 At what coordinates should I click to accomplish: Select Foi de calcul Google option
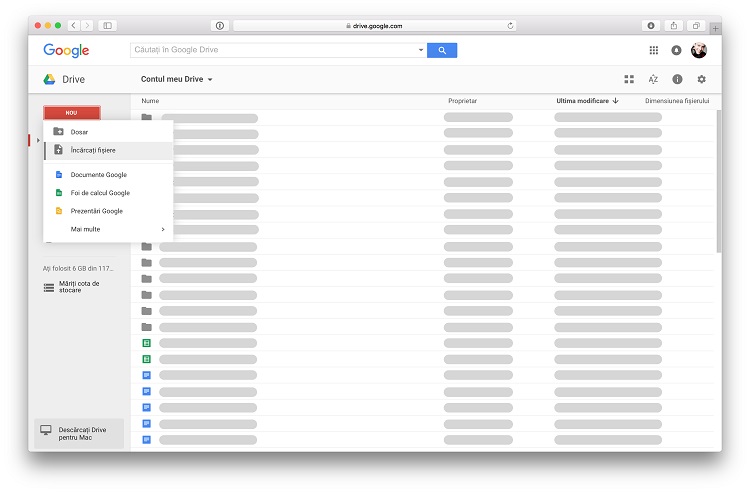(x=100, y=193)
